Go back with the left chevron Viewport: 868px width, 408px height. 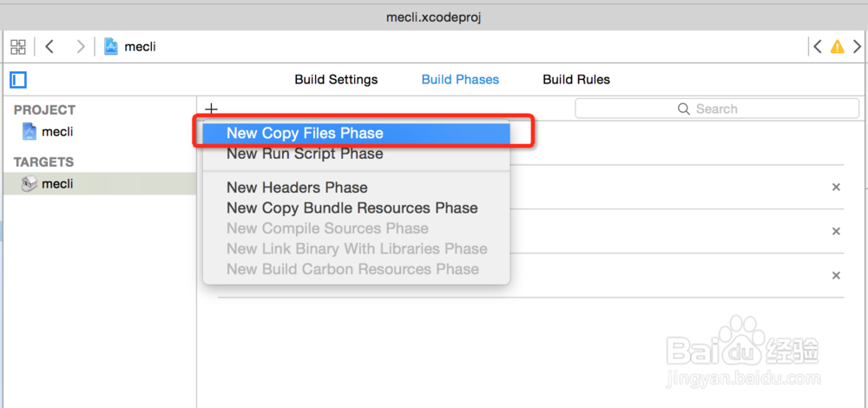[x=49, y=47]
